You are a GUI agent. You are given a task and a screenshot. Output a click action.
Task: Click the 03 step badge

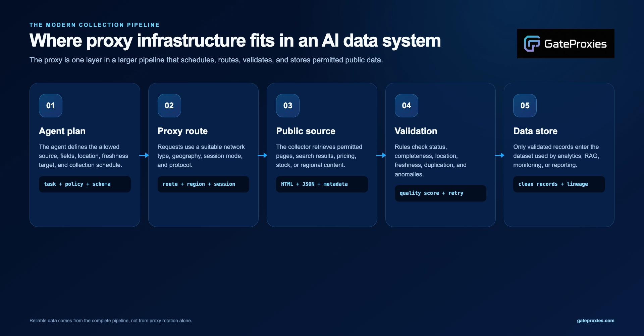coord(288,106)
